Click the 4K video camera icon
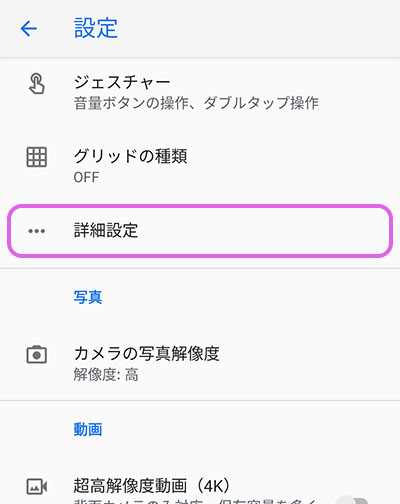 37,486
